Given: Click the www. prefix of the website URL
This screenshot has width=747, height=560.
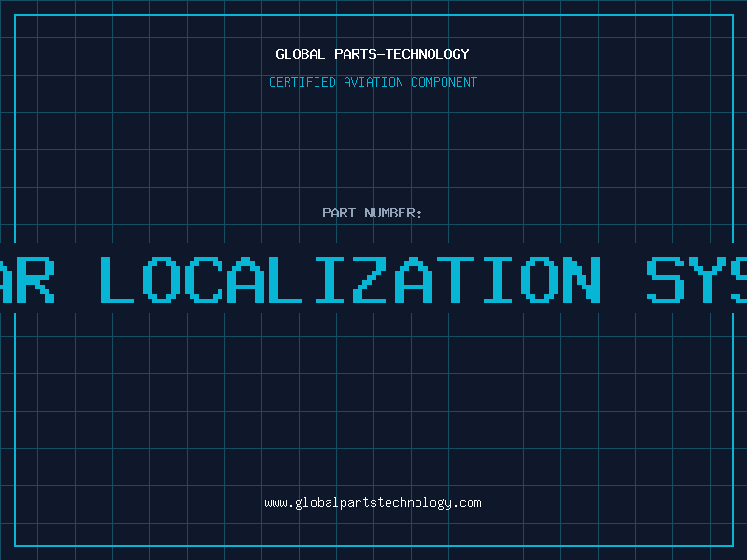Looking at the screenshot, I should pos(278,503).
